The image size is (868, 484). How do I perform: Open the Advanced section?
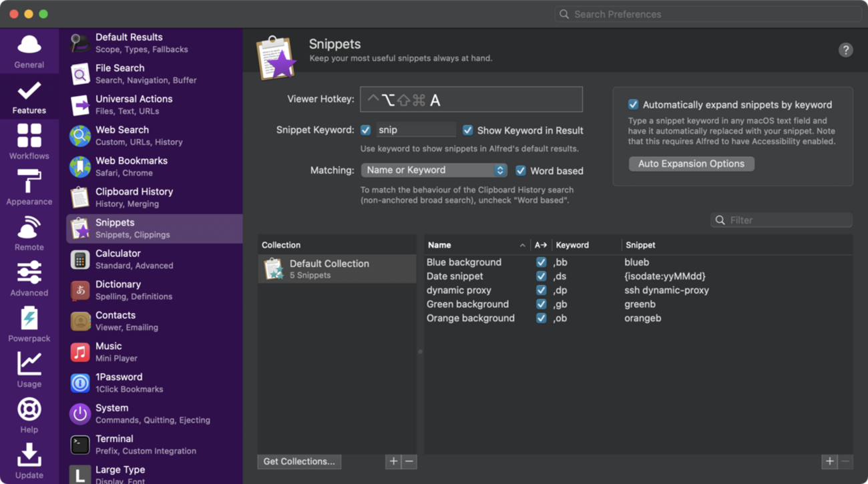pos(29,279)
